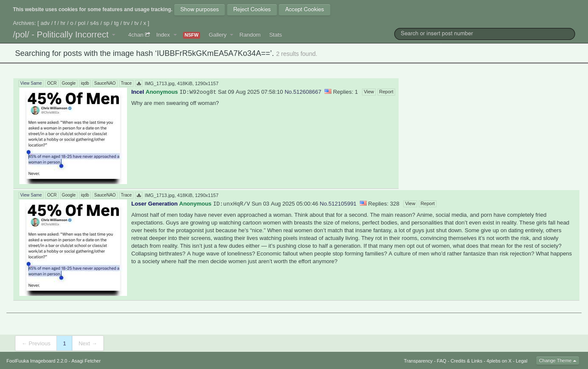
Task: Click Trace on the first post
Action: click(126, 83)
